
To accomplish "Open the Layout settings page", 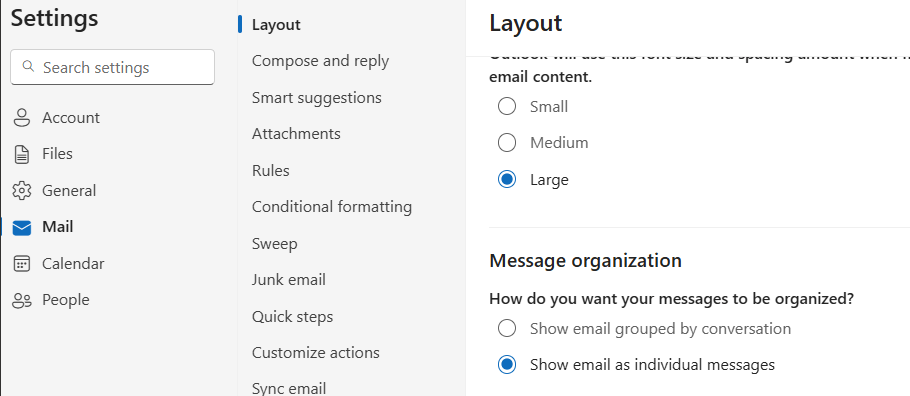I will pyautogui.click(x=276, y=25).
